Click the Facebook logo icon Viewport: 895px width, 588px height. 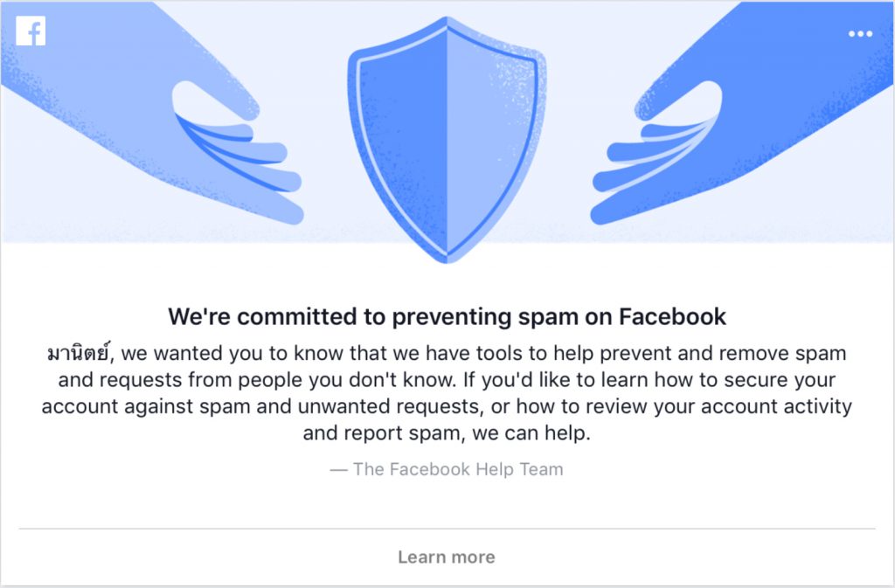tap(31, 31)
